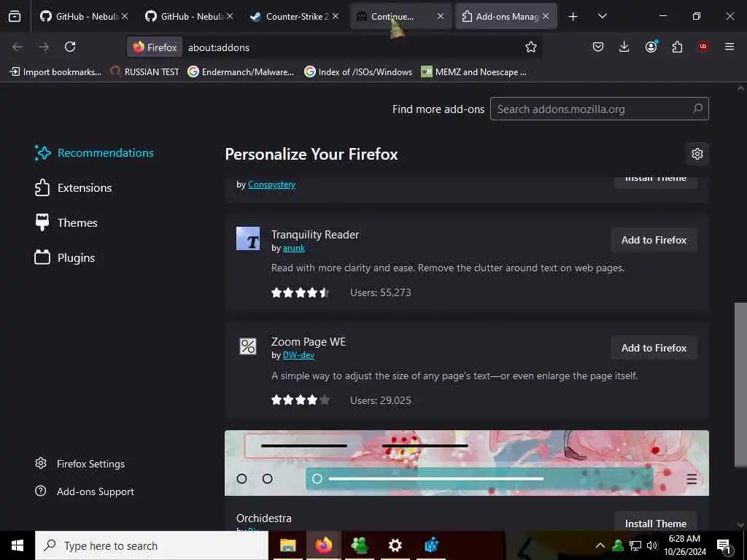
Task: Close the Add-ons Manager tab
Action: (x=546, y=16)
